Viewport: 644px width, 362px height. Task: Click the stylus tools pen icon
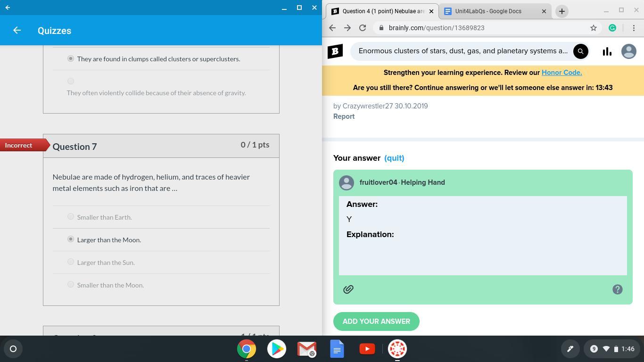pyautogui.click(x=570, y=349)
